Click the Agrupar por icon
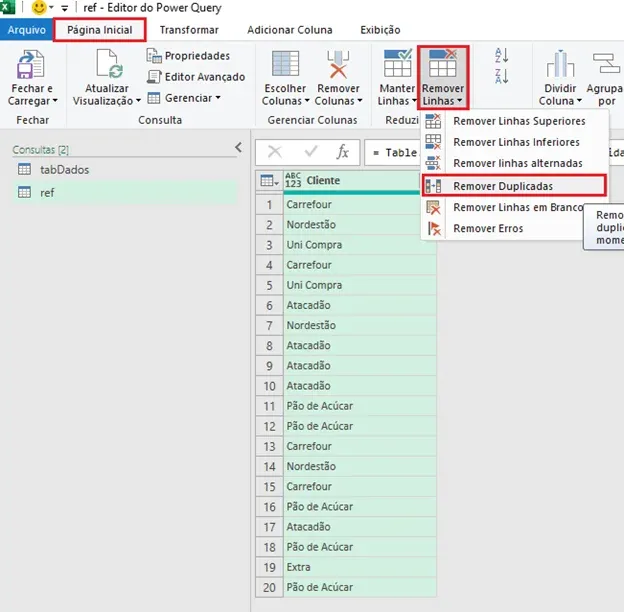 (x=607, y=64)
